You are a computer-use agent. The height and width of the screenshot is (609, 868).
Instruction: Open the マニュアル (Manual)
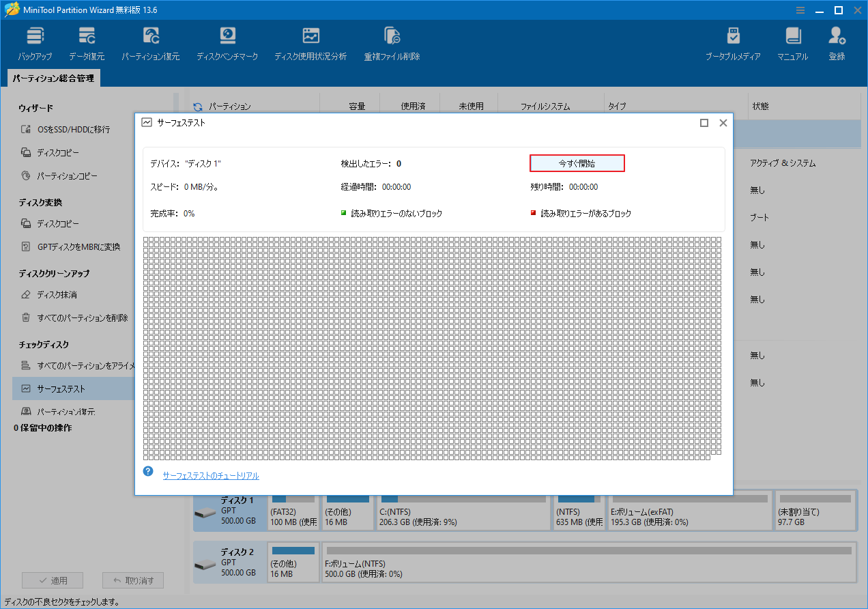coord(792,42)
